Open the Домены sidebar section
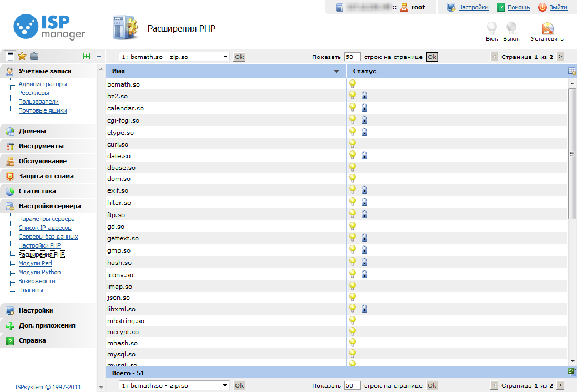577x392 pixels. coord(32,131)
